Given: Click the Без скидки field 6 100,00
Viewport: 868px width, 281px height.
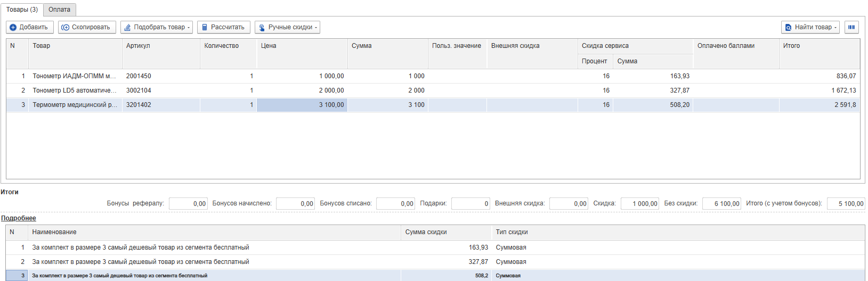Looking at the screenshot, I should [721, 203].
